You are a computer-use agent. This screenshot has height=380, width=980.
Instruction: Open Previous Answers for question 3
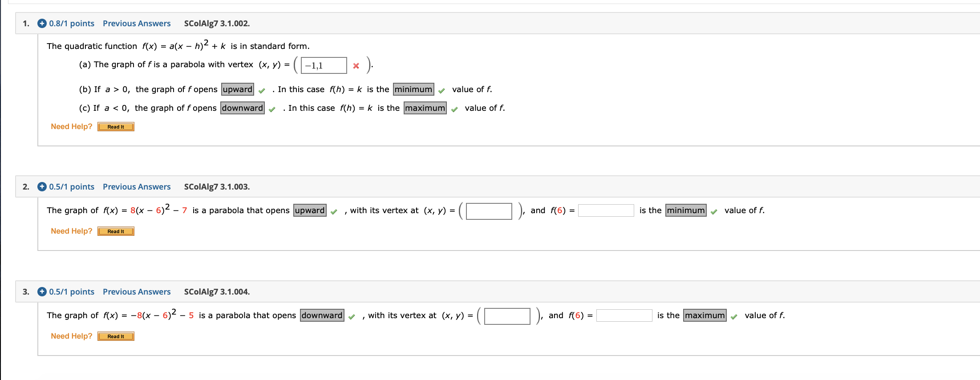[137, 292]
